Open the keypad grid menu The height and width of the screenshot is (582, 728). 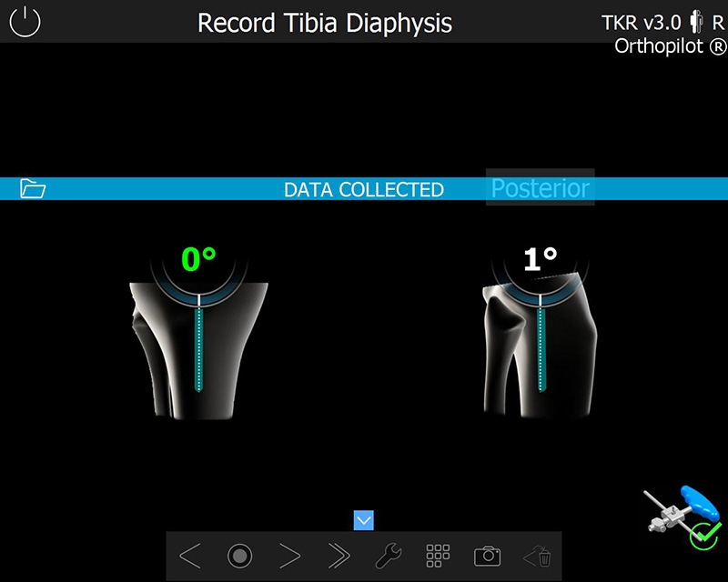pyautogui.click(x=438, y=555)
